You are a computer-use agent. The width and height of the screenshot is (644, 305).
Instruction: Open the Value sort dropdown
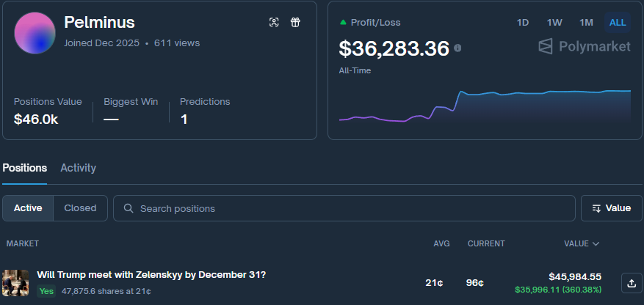coord(612,208)
